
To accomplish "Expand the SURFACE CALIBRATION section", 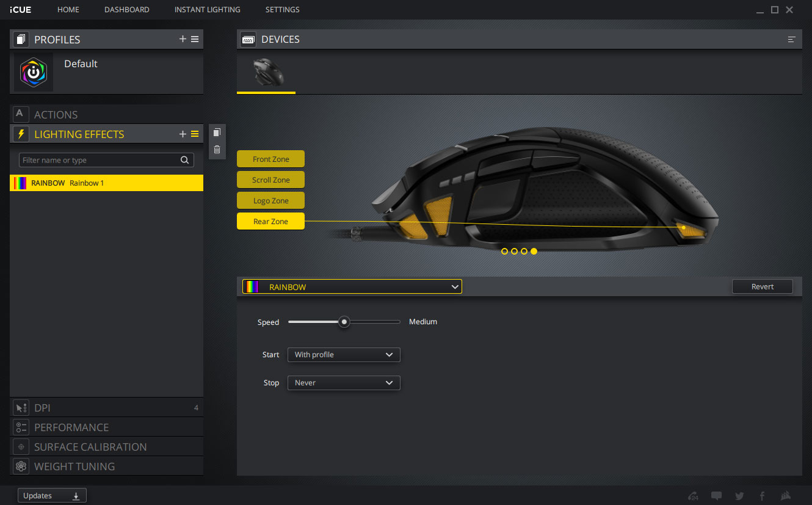I will click(x=106, y=447).
